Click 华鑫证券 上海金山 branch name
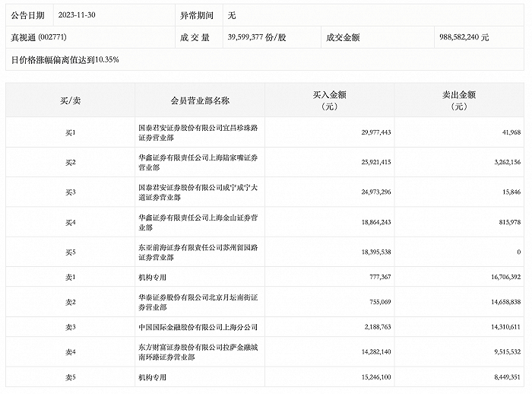The width and height of the screenshot is (532, 394). (x=198, y=222)
